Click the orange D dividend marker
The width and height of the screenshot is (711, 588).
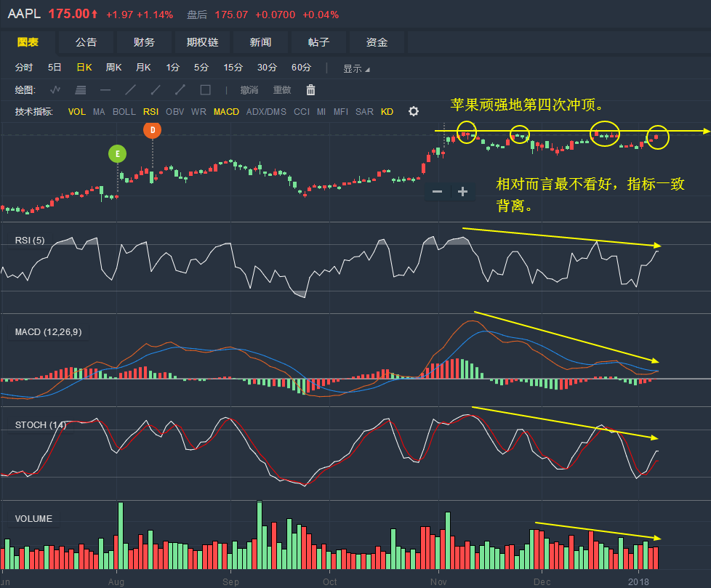[x=153, y=130]
